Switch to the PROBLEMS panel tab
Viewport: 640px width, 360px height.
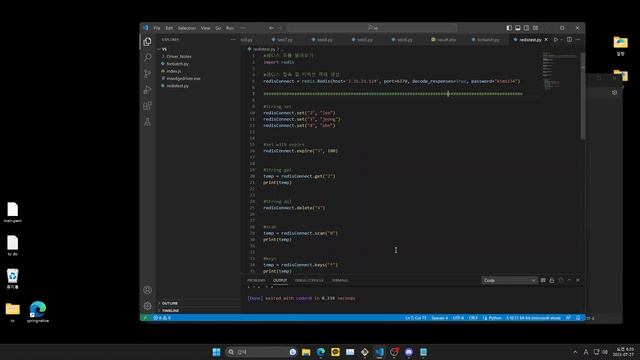coord(256,280)
